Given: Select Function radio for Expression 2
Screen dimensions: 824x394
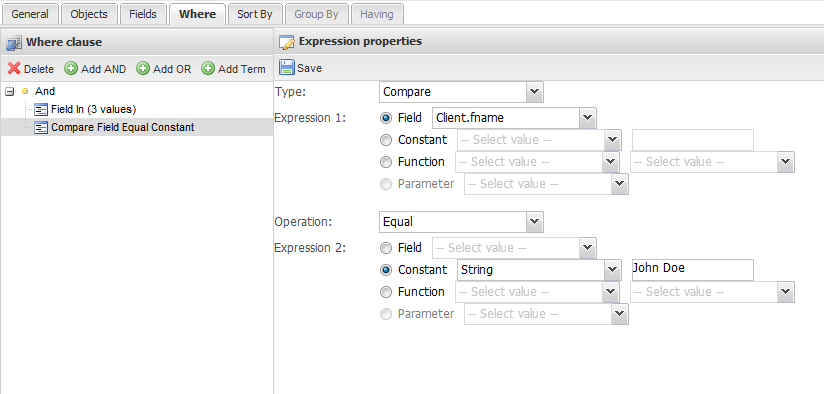Looking at the screenshot, I should (386, 292).
